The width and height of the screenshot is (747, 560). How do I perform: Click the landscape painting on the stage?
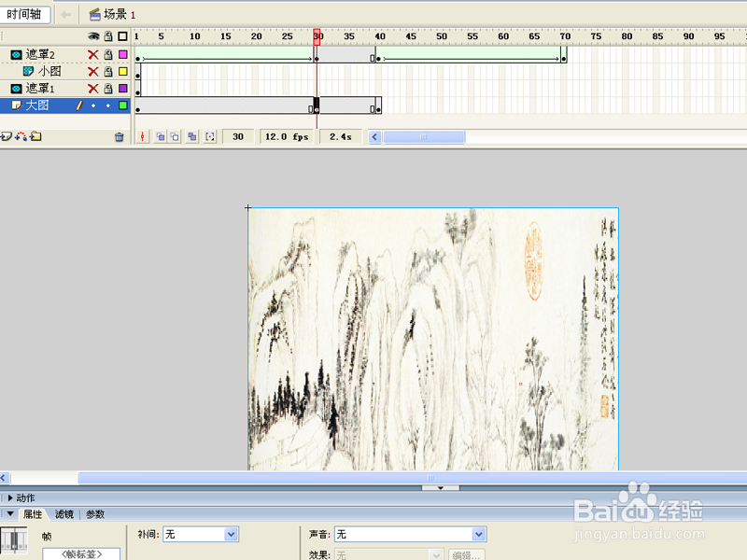pos(433,339)
